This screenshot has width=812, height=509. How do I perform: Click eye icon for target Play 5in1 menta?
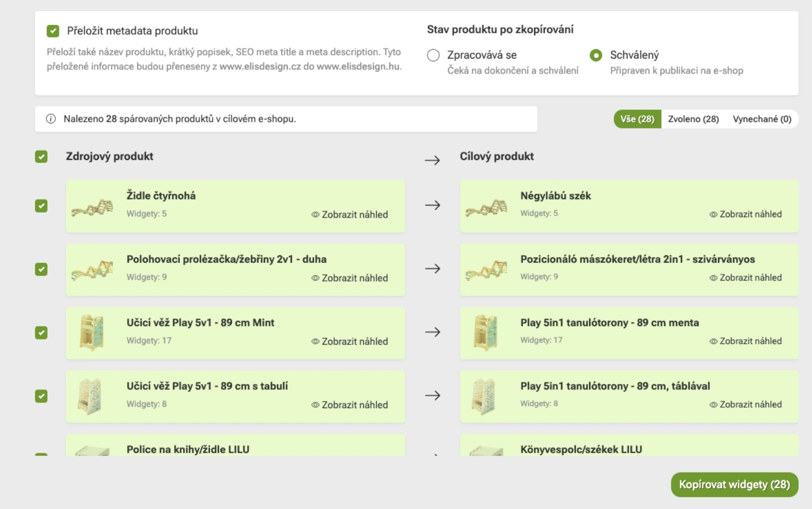click(x=713, y=341)
